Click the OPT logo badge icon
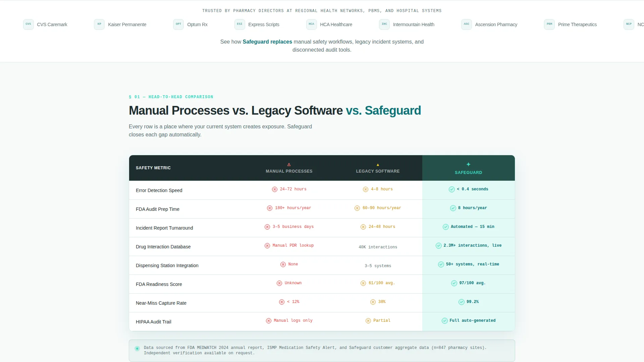This screenshot has height=362, width=644. coord(178,24)
